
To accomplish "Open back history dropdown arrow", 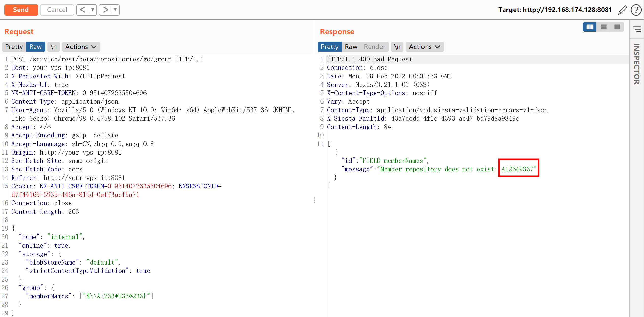I will [x=93, y=10].
